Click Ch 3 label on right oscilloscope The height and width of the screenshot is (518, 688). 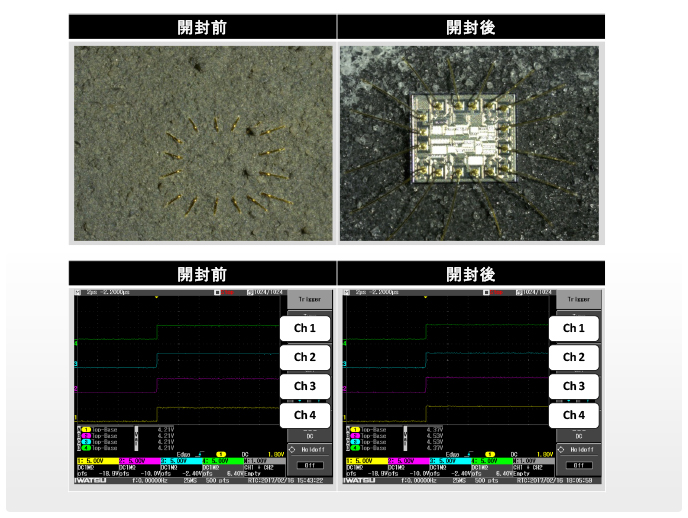click(x=574, y=386)
